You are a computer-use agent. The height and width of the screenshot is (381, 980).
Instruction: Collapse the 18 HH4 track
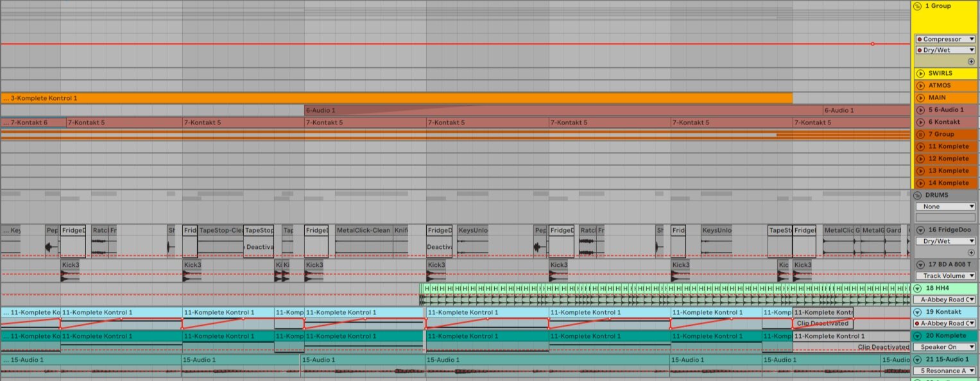pyautogui.click(x=918, y=289)
